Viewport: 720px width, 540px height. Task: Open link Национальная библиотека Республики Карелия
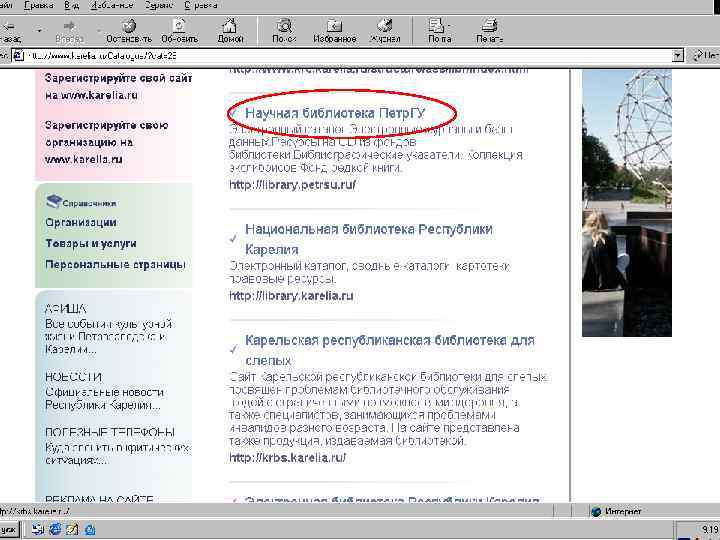pos(369,239)
